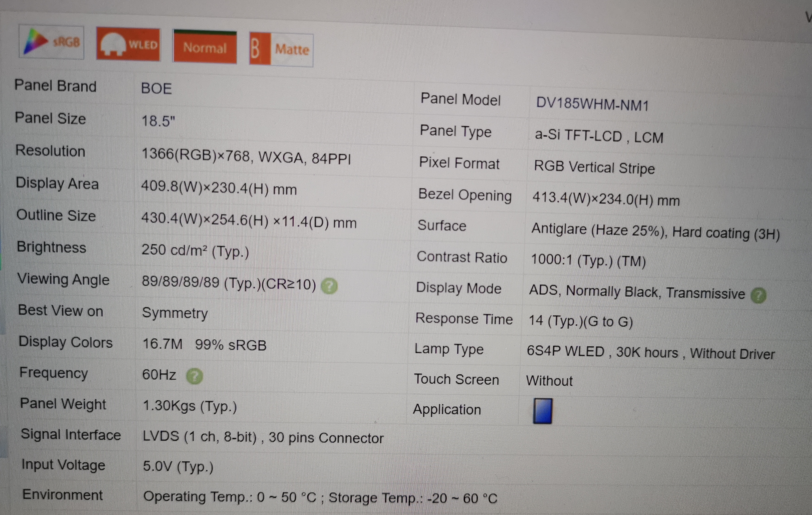Click the Lamp Type label
This screenshot has width=812, height=515.
449,349
